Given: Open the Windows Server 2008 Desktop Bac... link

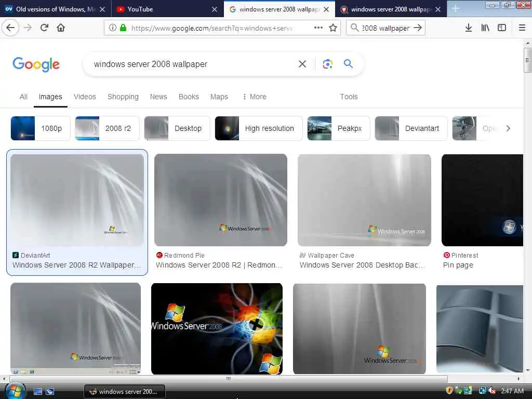Looking at the screenshot, I should [362, 265].
